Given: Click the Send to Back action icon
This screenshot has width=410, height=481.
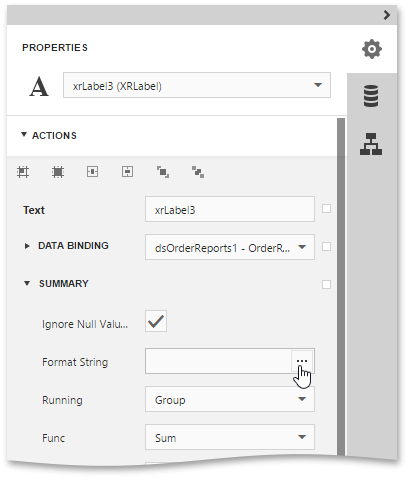Looking at the screenshot, I should click(x=199, y=173).
